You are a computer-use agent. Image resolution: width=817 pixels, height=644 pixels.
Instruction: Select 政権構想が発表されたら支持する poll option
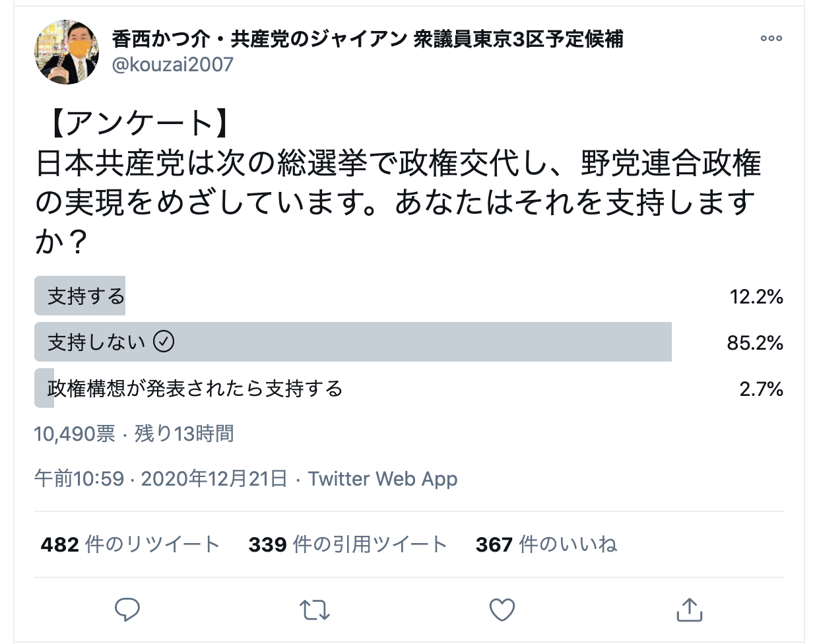coord(195,389)
